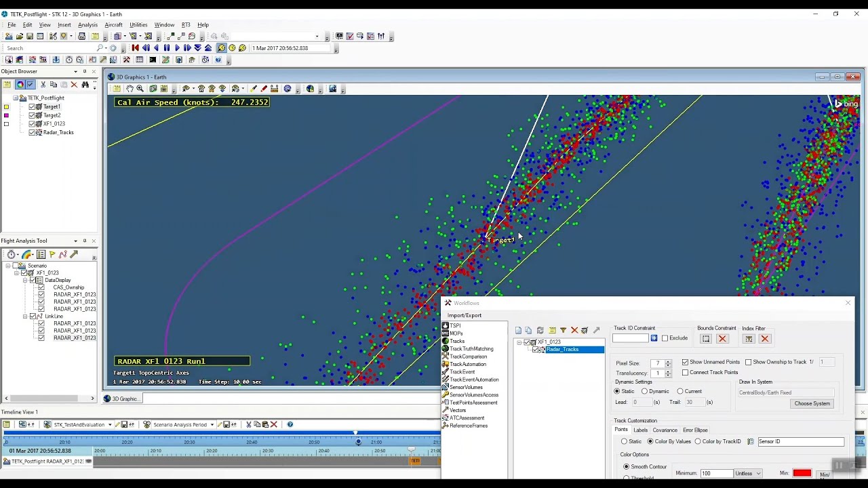This screenshot has height=488, width=868.
Task: Click the filter icon in the Workflows panel
Action: click(x=563, y=330)
